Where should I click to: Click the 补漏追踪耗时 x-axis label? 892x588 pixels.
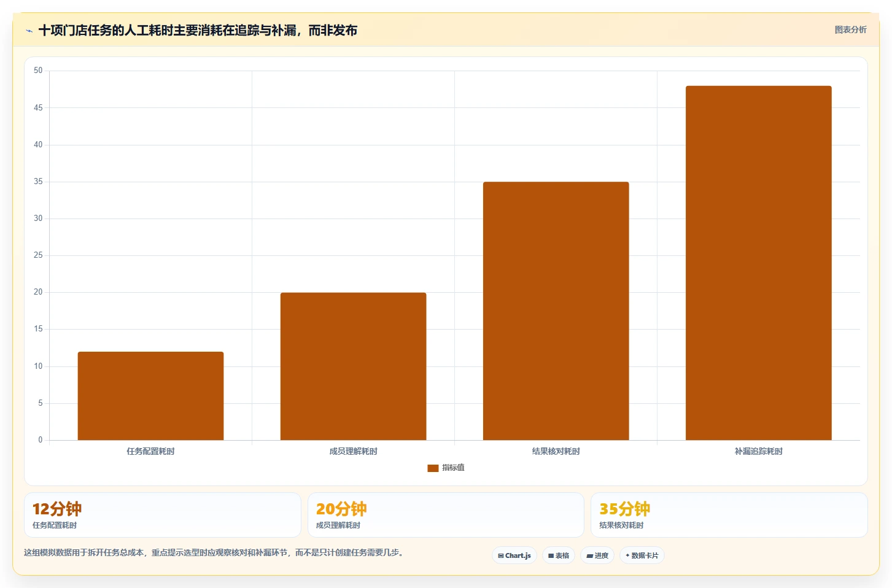[x=758, y=451]
